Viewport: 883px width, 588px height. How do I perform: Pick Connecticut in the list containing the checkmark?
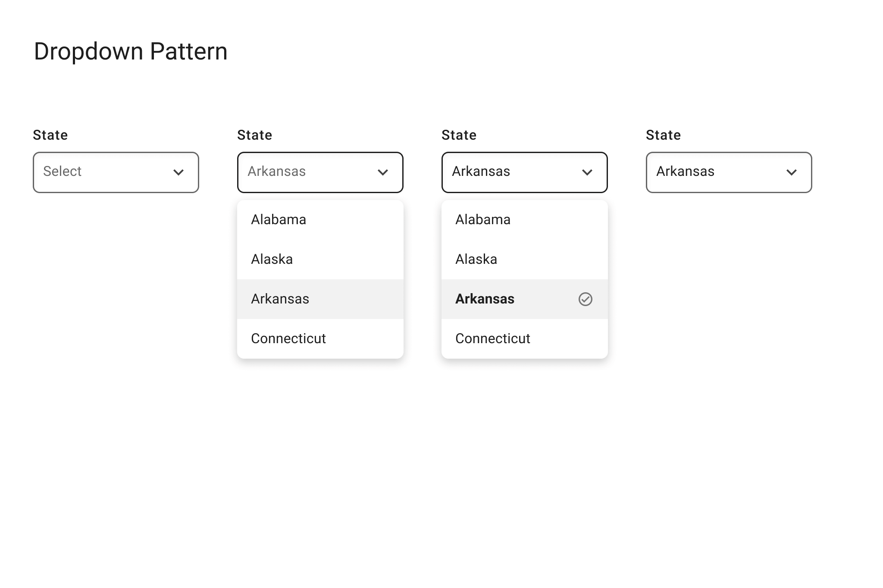[x=493, y=339]
